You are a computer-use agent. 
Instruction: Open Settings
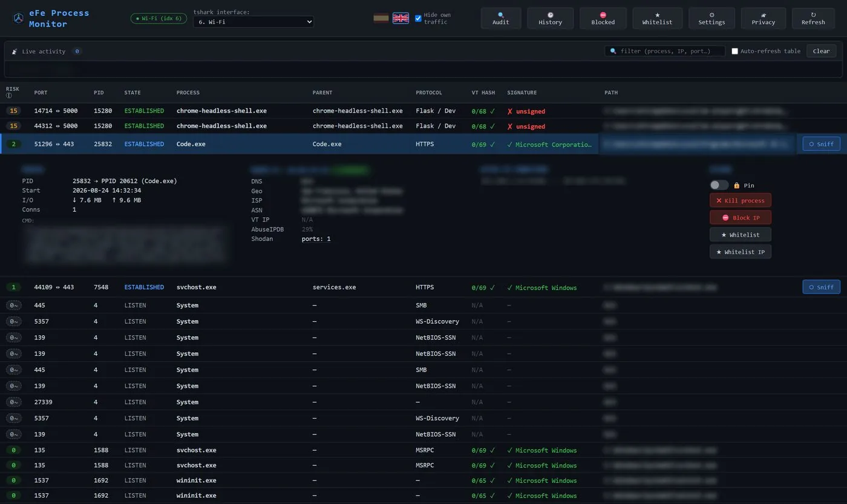[x=711, y=18]
